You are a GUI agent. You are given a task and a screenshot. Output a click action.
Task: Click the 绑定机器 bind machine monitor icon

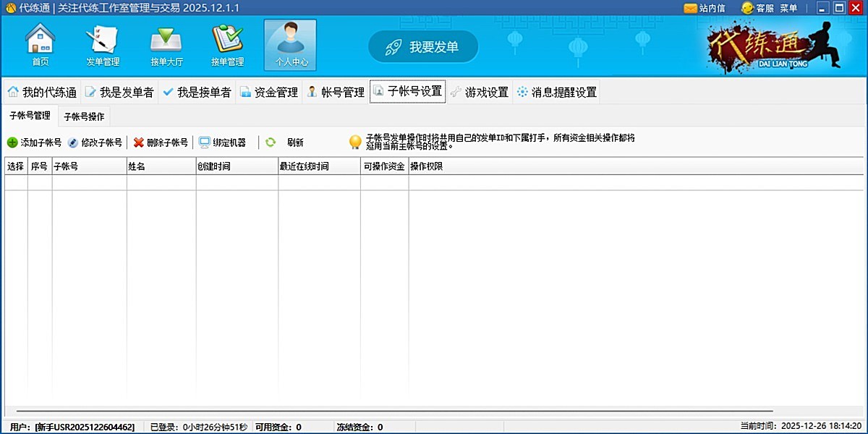coord(204,142)
